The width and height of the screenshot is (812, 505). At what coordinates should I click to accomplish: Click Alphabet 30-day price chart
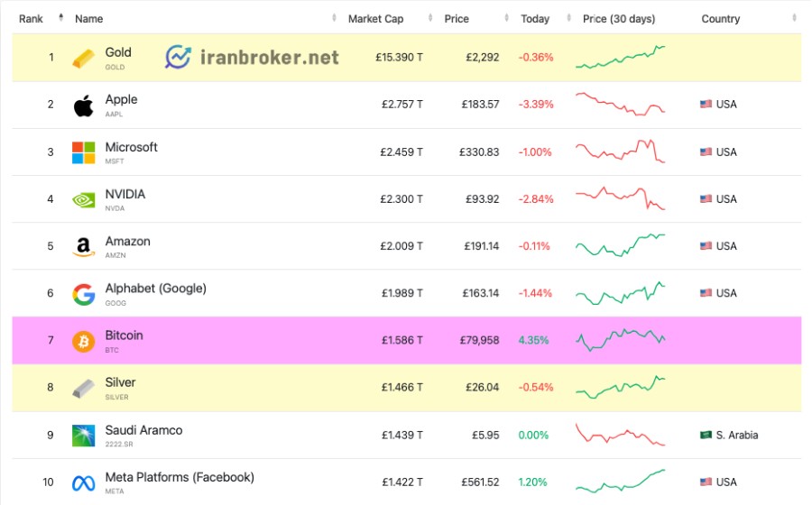coord(620,293)
